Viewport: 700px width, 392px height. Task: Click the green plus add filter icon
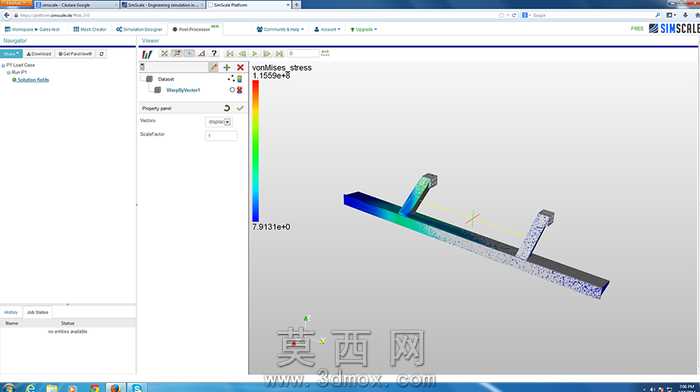point(227,67)
